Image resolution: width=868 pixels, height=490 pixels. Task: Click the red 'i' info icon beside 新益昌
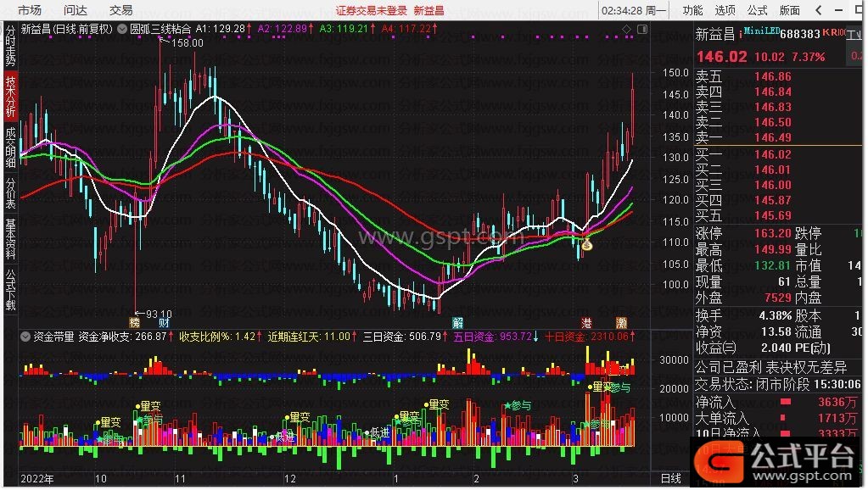click(740, 34)
